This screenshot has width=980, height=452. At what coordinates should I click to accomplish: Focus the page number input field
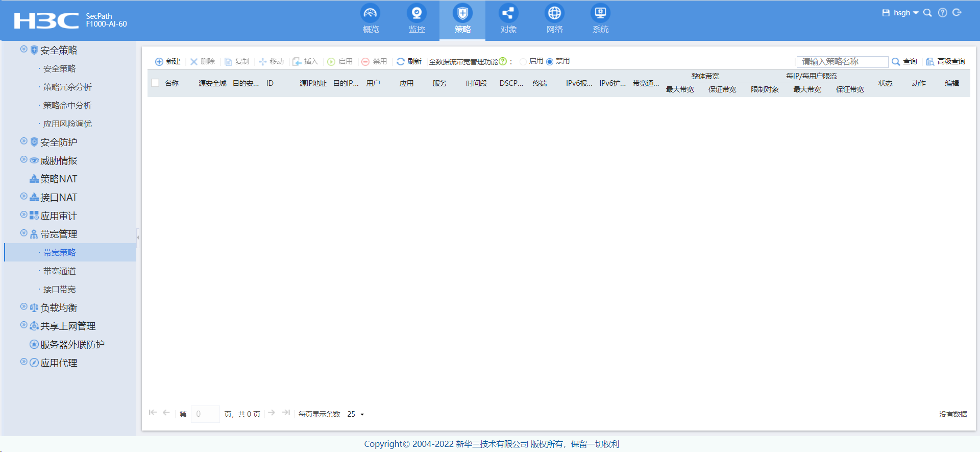(x=205, y=414)
